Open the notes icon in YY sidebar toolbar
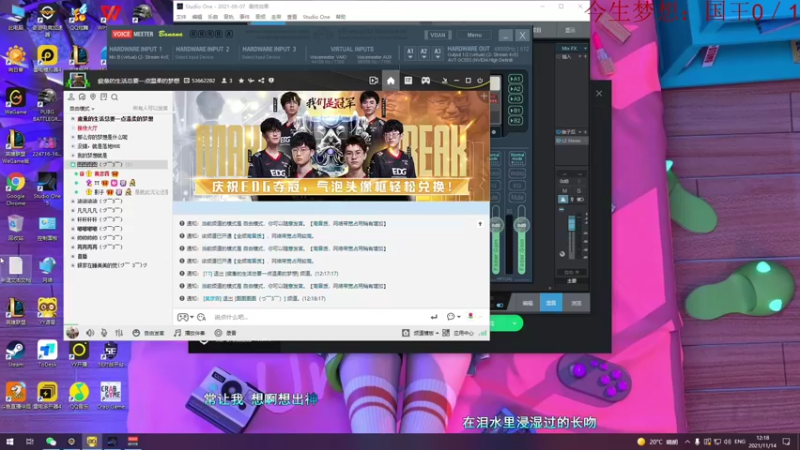Viewport: 800px width, 450px height. [x=104, y=97]
